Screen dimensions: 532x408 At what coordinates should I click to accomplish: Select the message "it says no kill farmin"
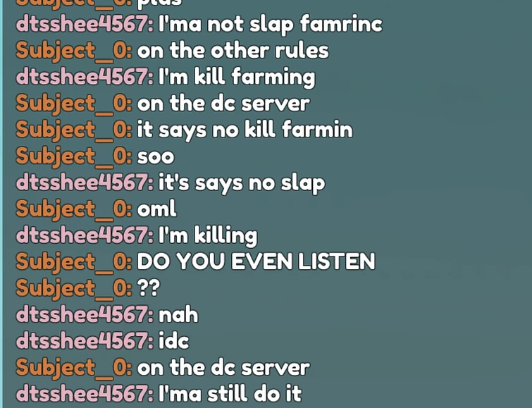(245, 130)
